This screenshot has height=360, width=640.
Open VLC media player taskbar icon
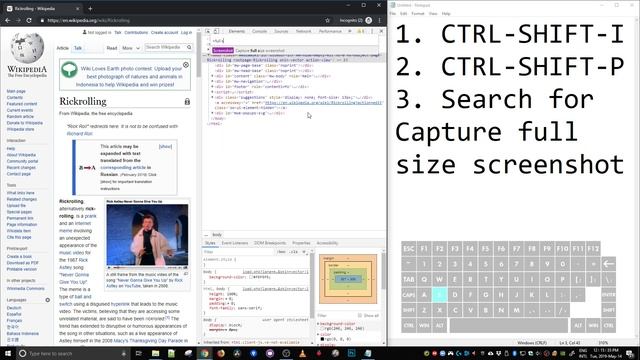tap(302, 353)
